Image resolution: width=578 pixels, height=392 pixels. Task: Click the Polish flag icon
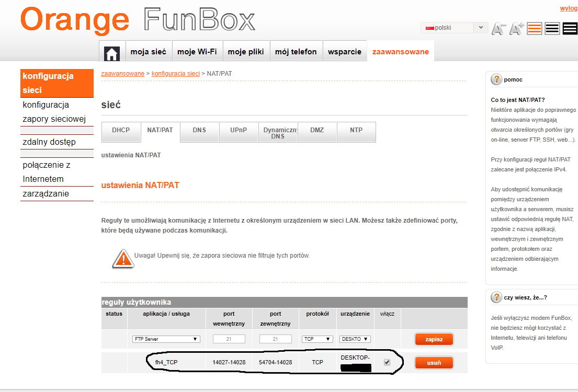pos(429,28)
